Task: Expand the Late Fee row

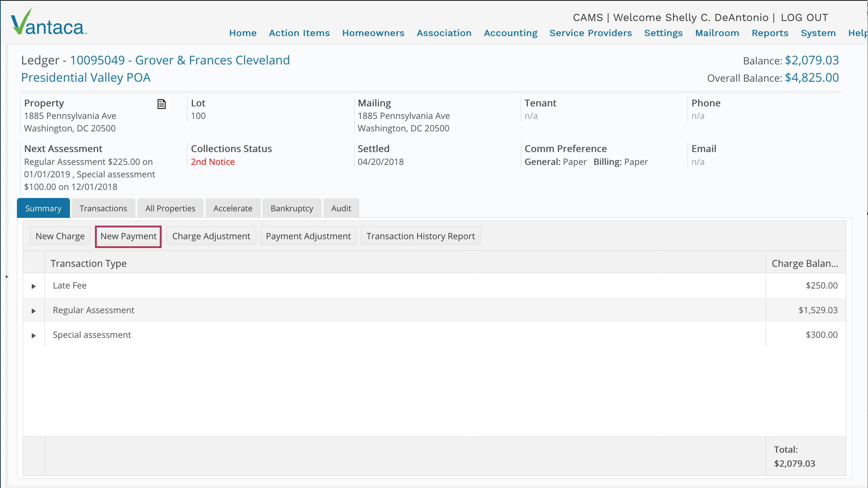Action: 33,286
